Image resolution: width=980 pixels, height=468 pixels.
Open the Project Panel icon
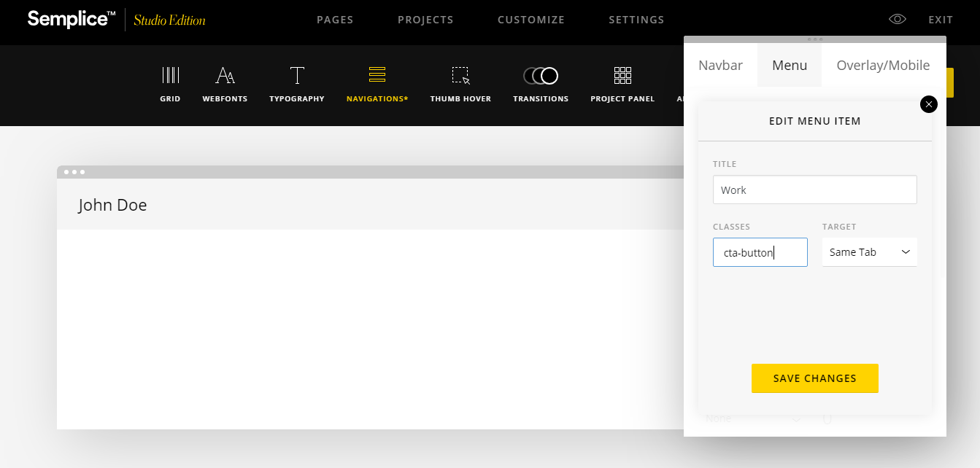point(622,76)
